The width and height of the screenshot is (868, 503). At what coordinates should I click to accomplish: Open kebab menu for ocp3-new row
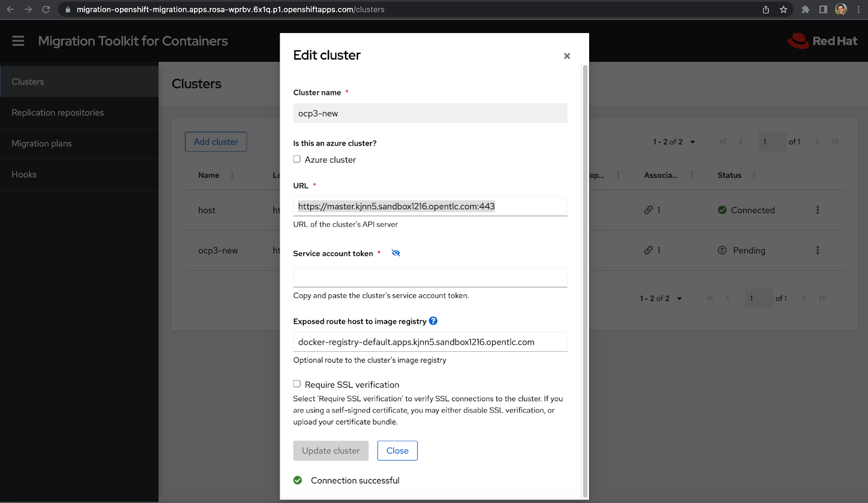pos(818,250)
